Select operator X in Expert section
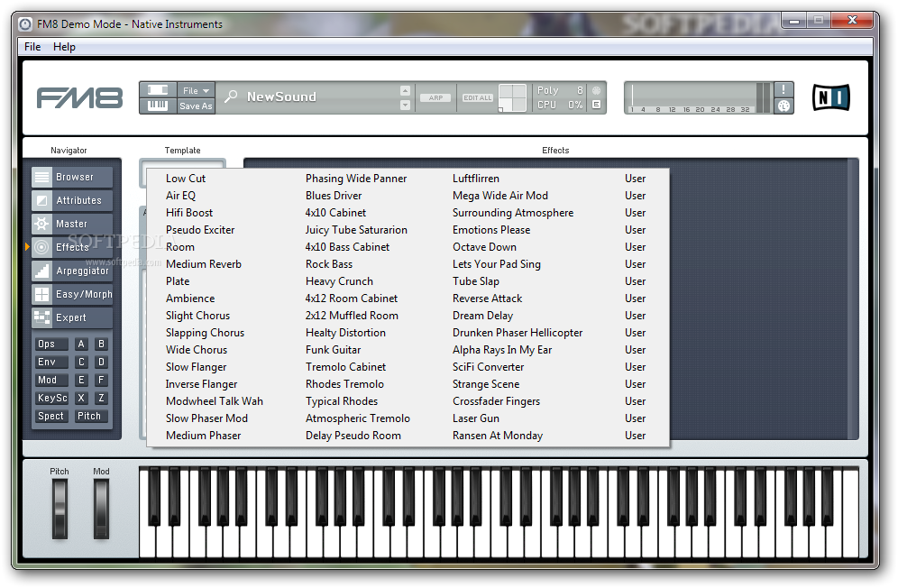Viewport: 898px width, 588px height. (81, 398)
